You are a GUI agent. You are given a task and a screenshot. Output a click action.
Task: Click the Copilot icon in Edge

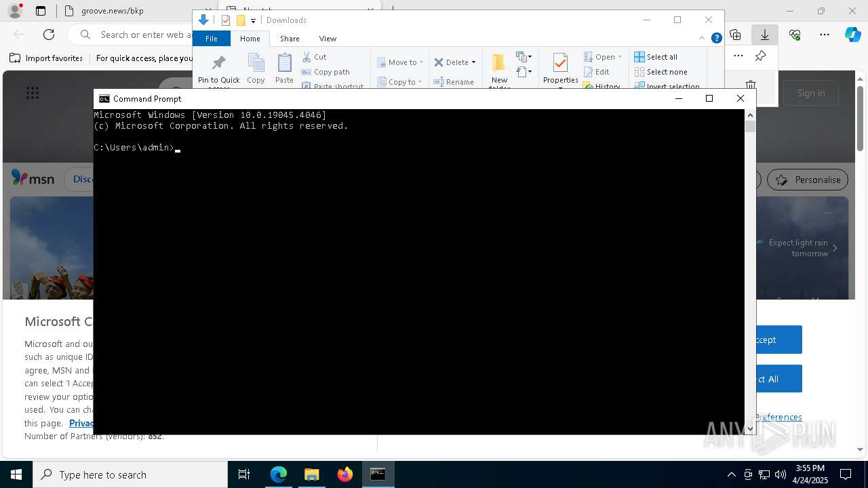(x=852, y=35)
